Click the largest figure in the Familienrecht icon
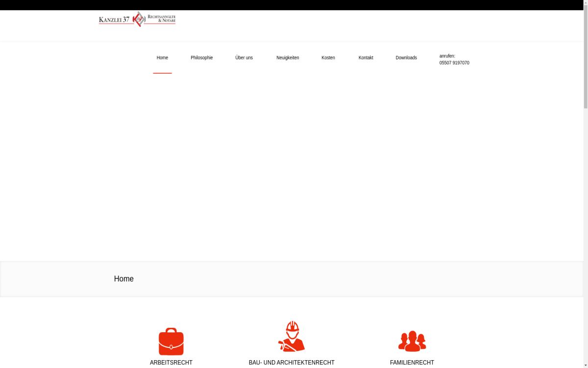 coord(412,340)
